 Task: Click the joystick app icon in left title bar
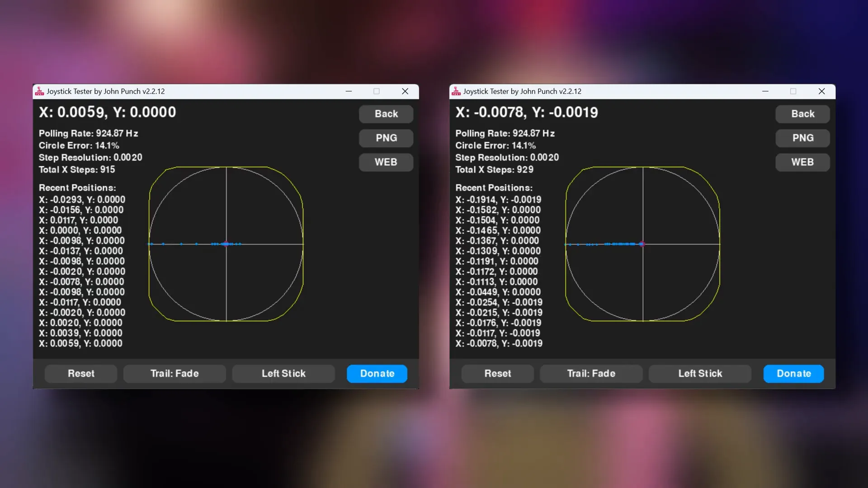(x=40, y=91)
